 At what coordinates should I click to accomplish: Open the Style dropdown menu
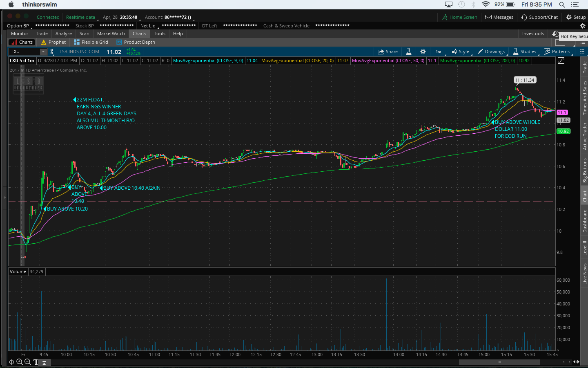[x=461, y=52]
